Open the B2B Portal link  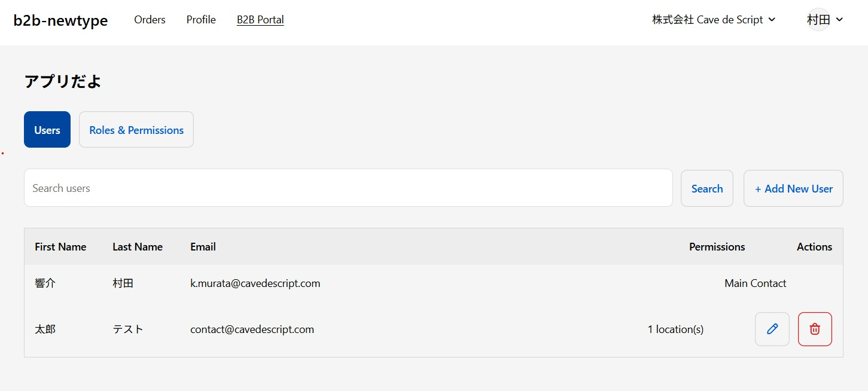tap(260, 20)
